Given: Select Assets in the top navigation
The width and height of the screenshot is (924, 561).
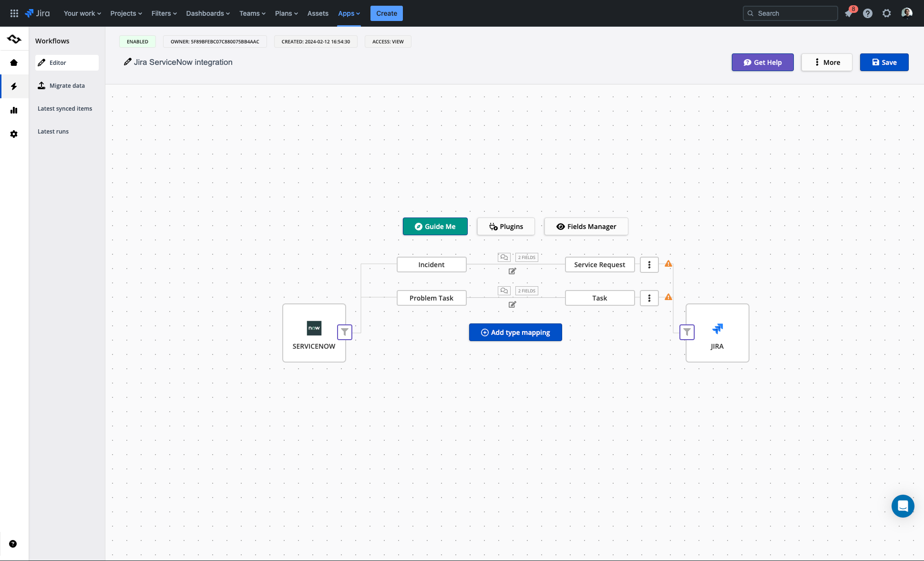Looking at the screenshot, I should point(318,13).
